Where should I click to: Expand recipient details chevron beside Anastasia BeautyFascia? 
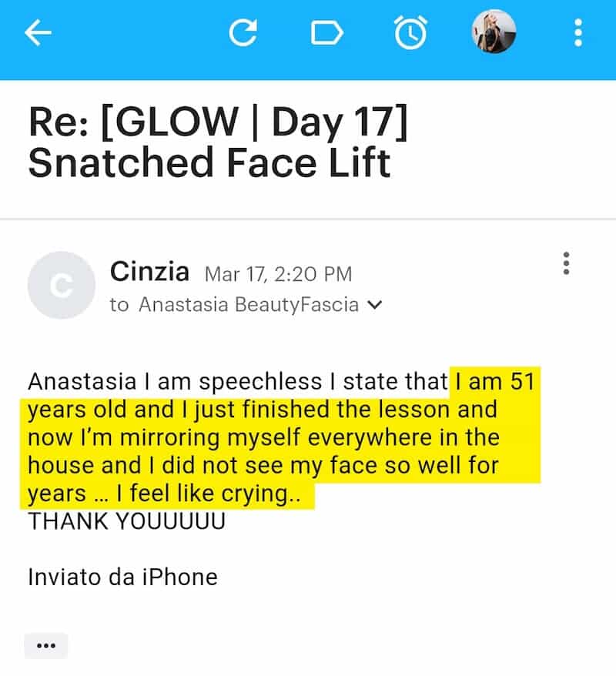[x=375, y=305]
